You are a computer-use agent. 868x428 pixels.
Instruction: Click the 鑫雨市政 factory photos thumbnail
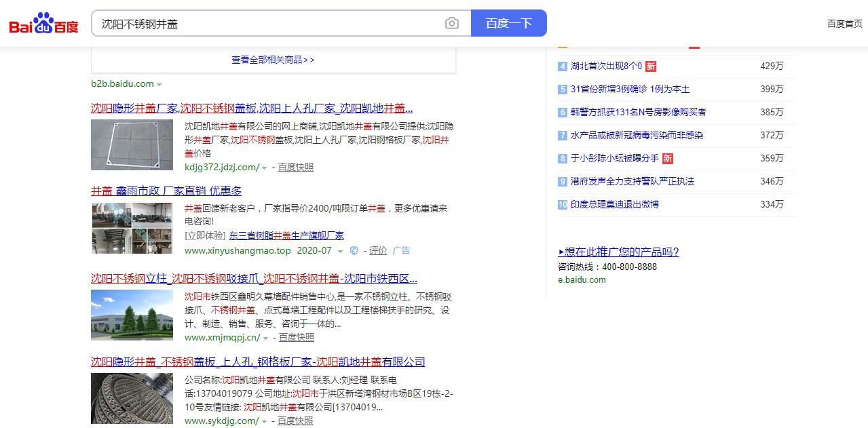coord(132,228)
